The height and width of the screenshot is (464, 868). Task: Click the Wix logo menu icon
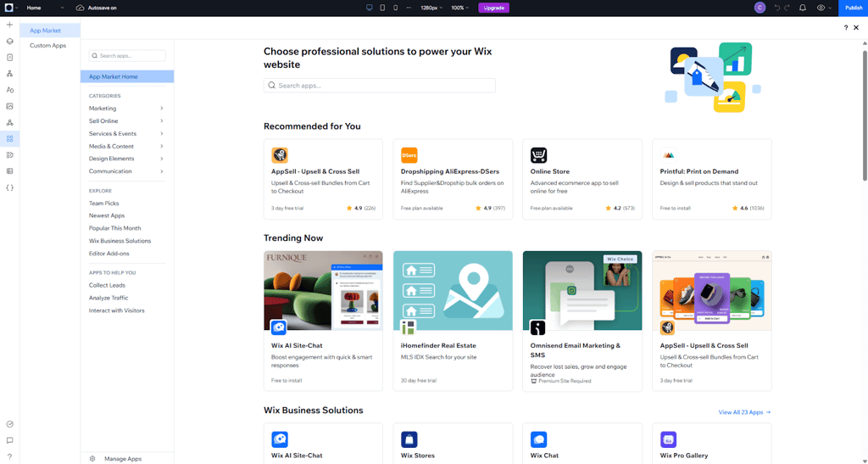pos(8,8)
